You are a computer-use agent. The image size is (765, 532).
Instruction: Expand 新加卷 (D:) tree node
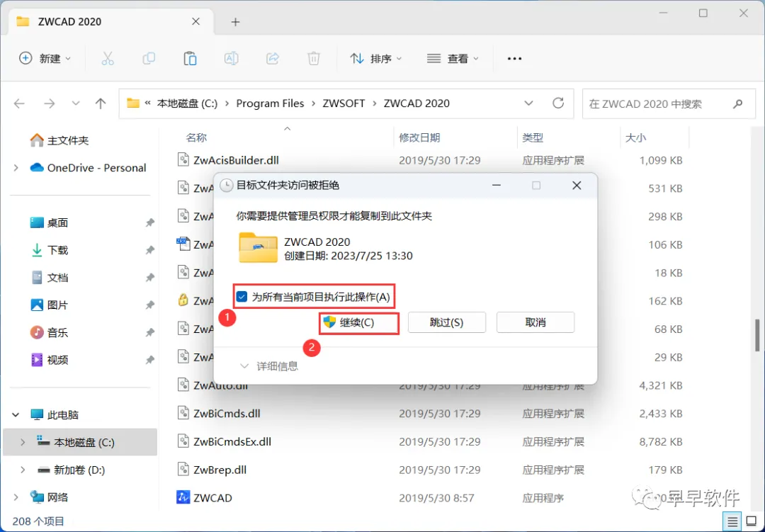coord(23,470)
